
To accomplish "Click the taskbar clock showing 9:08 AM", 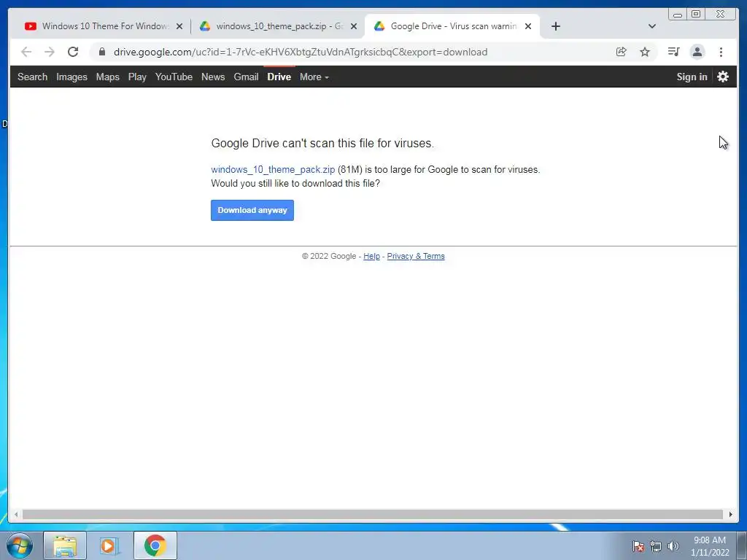I will tap(710, 546).
